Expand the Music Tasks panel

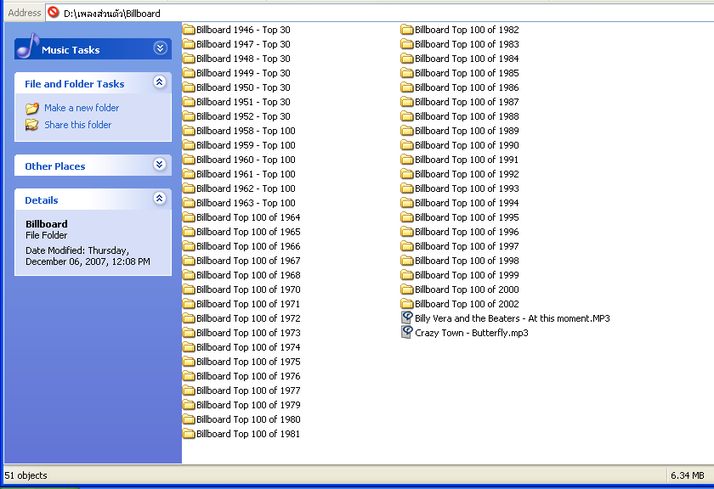[160, 48]
